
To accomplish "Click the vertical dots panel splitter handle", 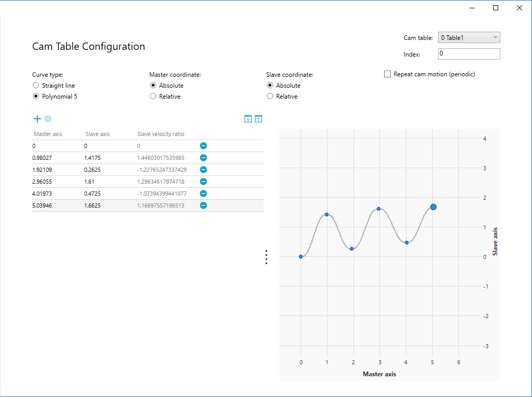I will (x=266, y=257).
